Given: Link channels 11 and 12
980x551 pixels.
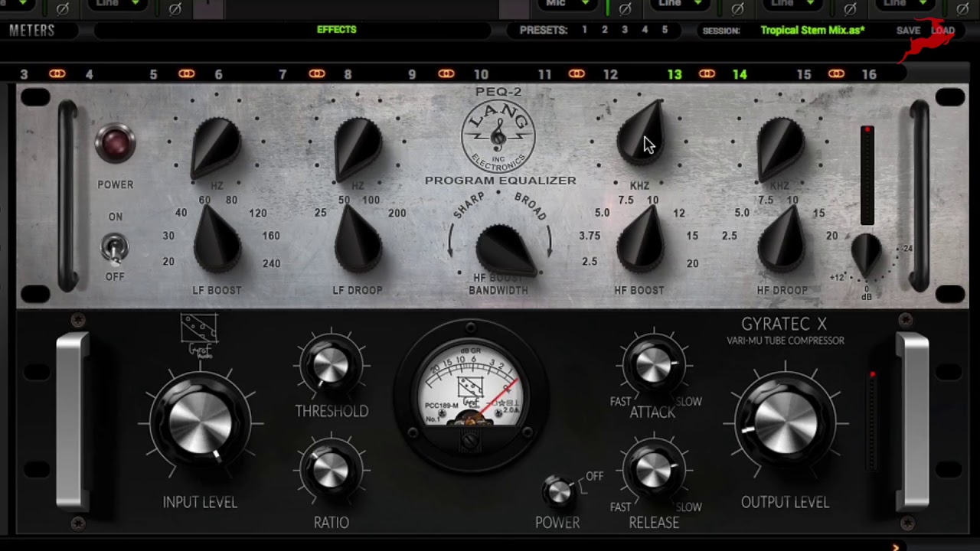Looking at the screenshot, I should coord(577,74).
